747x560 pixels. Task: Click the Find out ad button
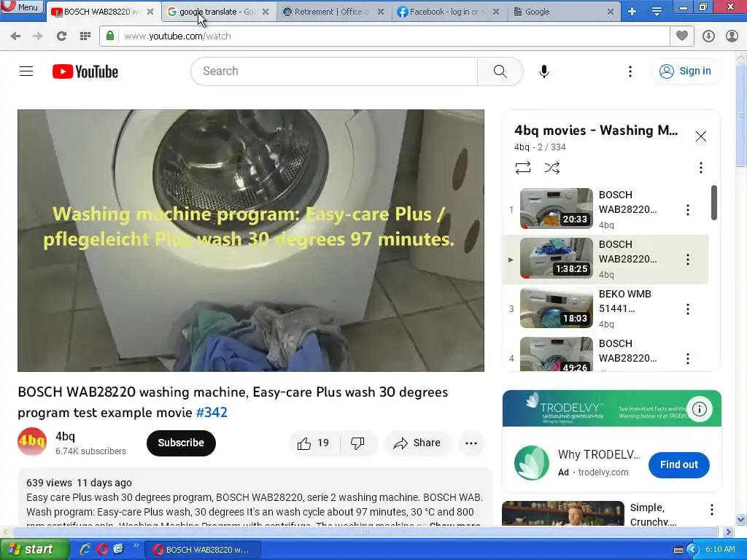pyautogui.click(x=679, y=464)
